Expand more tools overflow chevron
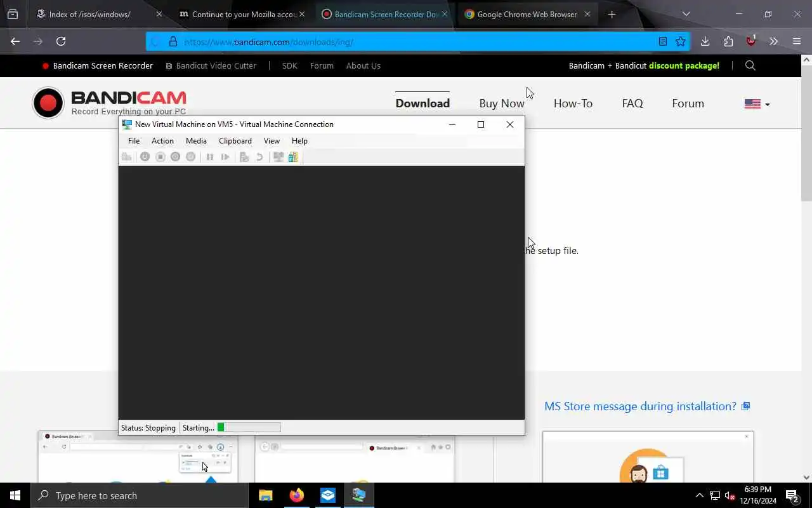Viewport: 812px width, 508px height. (773, 41)
